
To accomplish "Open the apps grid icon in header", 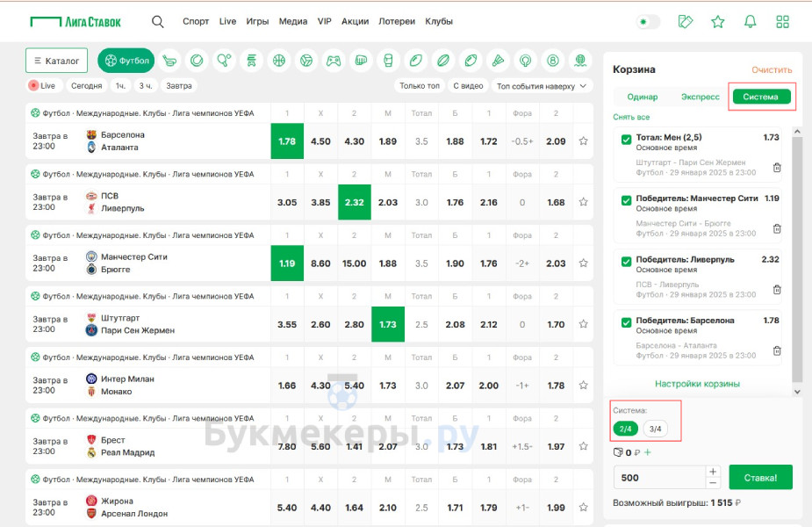I will coord(782,22).
